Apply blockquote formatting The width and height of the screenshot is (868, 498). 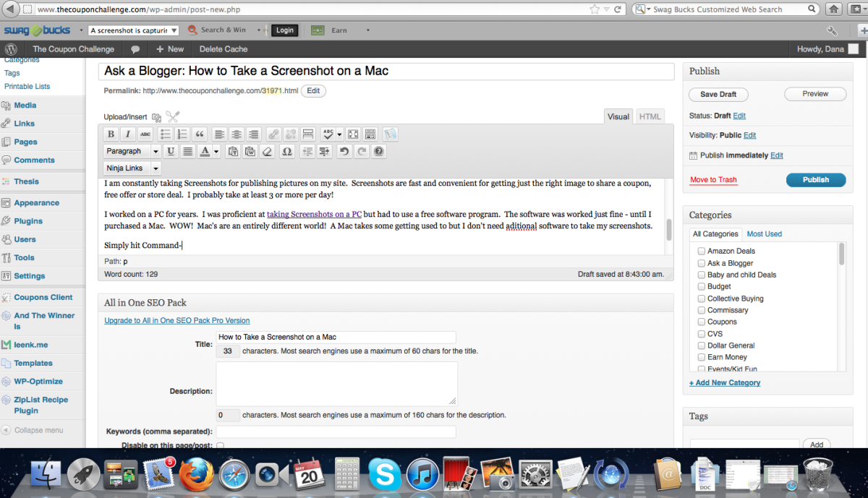[x=200, y=134]
